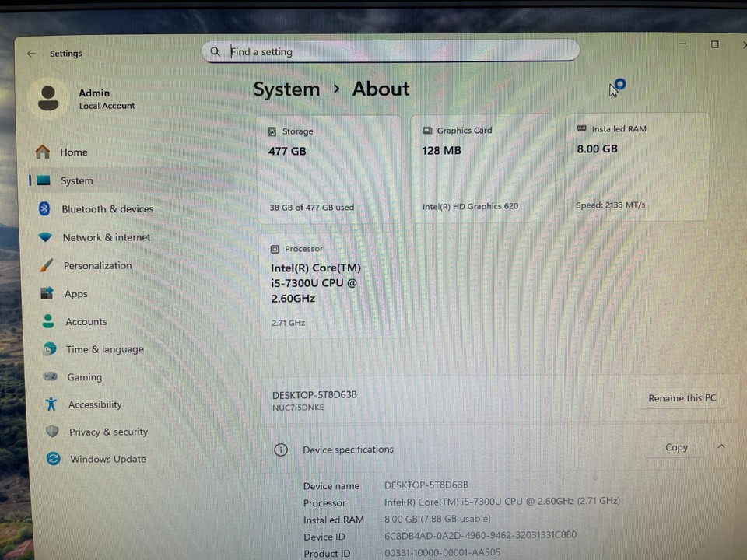Collapse the Device specifications section

click(721, 447)
